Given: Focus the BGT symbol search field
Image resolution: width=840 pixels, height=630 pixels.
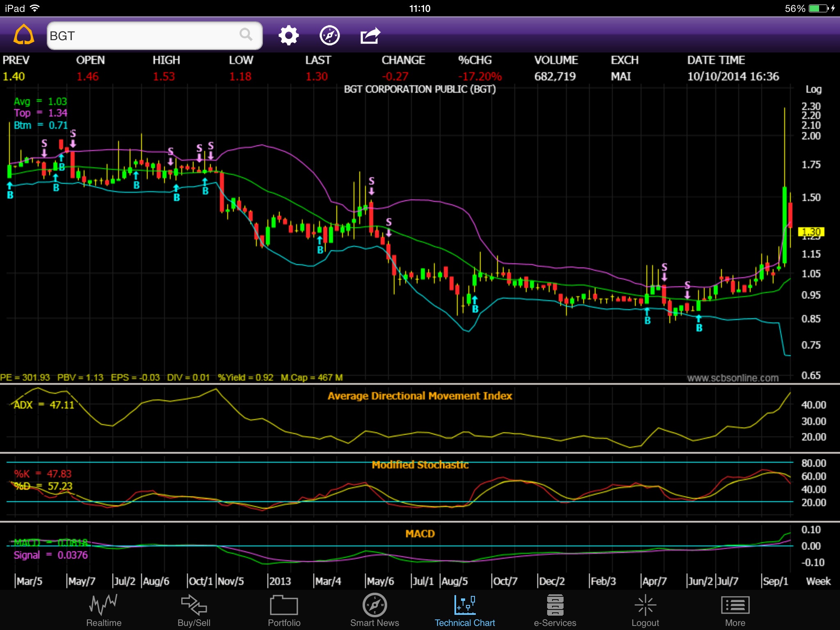Looking at the screenshot, I should [x=144, y=36].
